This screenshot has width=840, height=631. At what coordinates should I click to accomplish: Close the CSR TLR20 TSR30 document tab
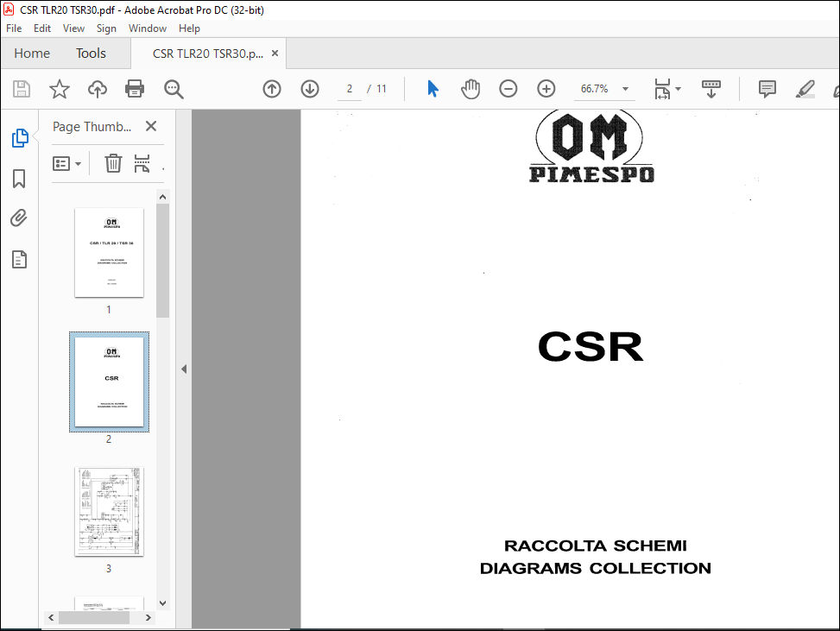tap(275, 54)
